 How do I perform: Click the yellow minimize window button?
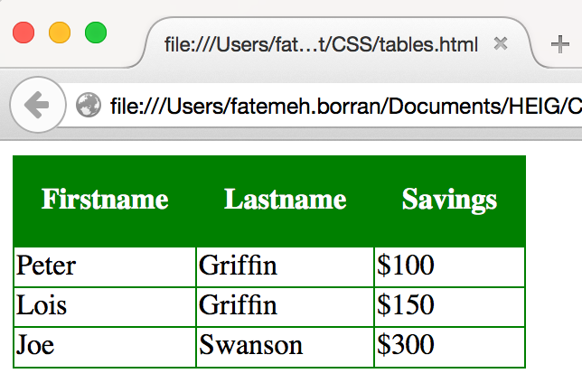pyautogui.click(x=60, y=33)
